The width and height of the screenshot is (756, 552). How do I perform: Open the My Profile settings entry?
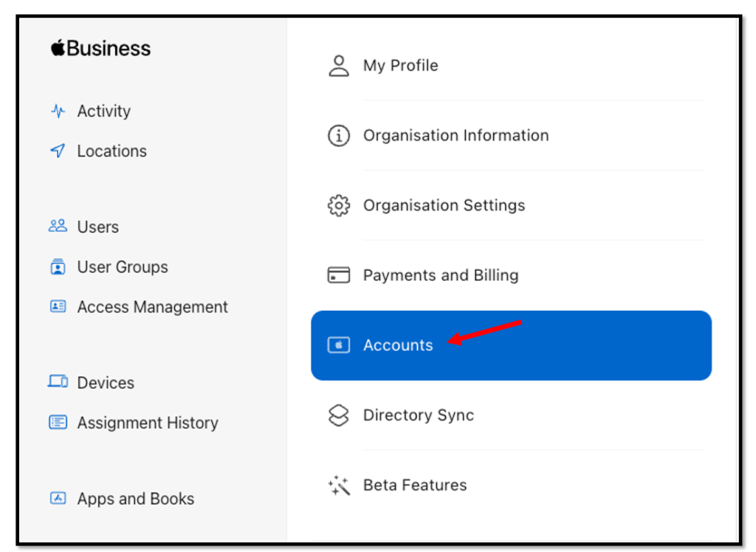(400, 66)
